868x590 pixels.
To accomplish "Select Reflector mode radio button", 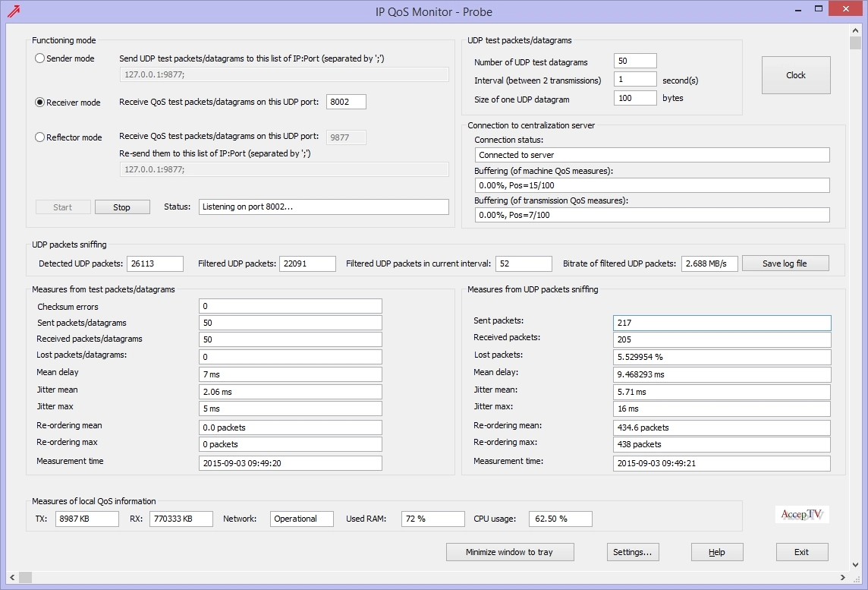I will click(x=40, y=137).
